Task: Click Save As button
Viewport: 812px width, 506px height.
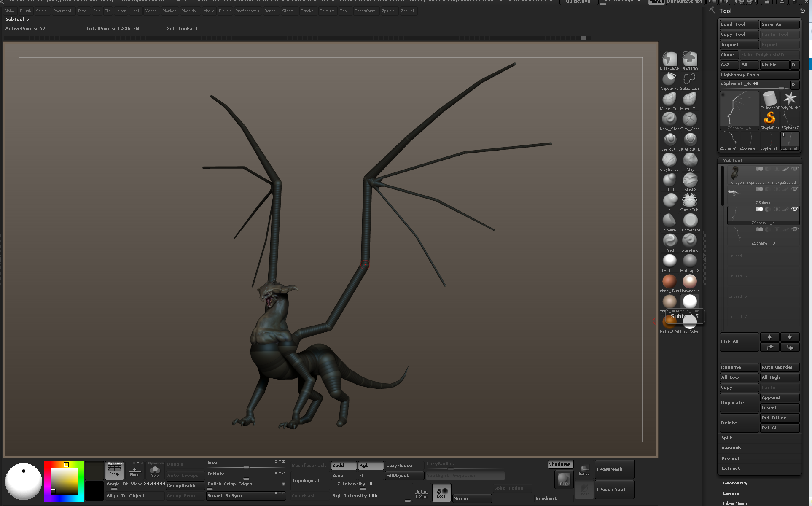Action: (x=780, y=24)
